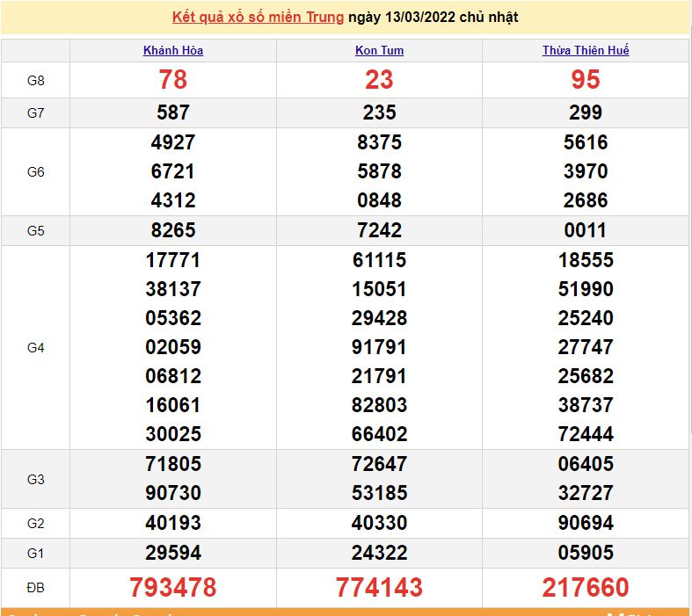Click the G2 number 40193
692x616 pixels.
pyautogui.click(x=173, y=523)
